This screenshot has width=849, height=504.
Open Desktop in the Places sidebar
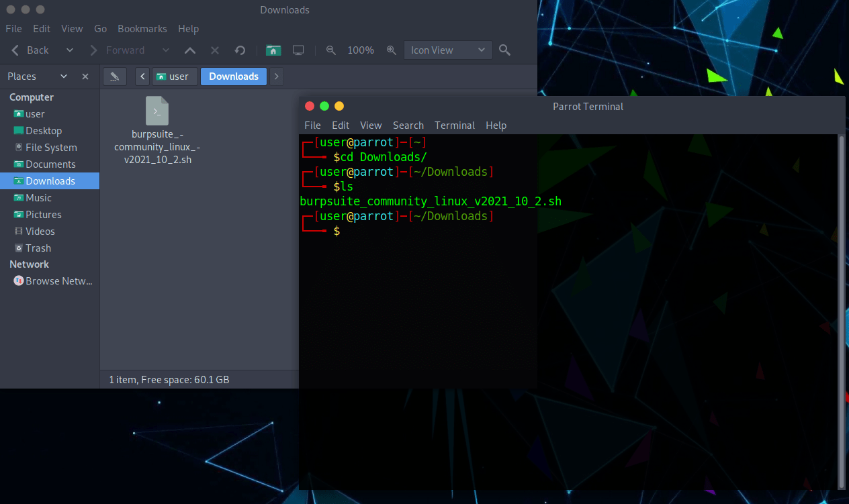tap(50, 131)
